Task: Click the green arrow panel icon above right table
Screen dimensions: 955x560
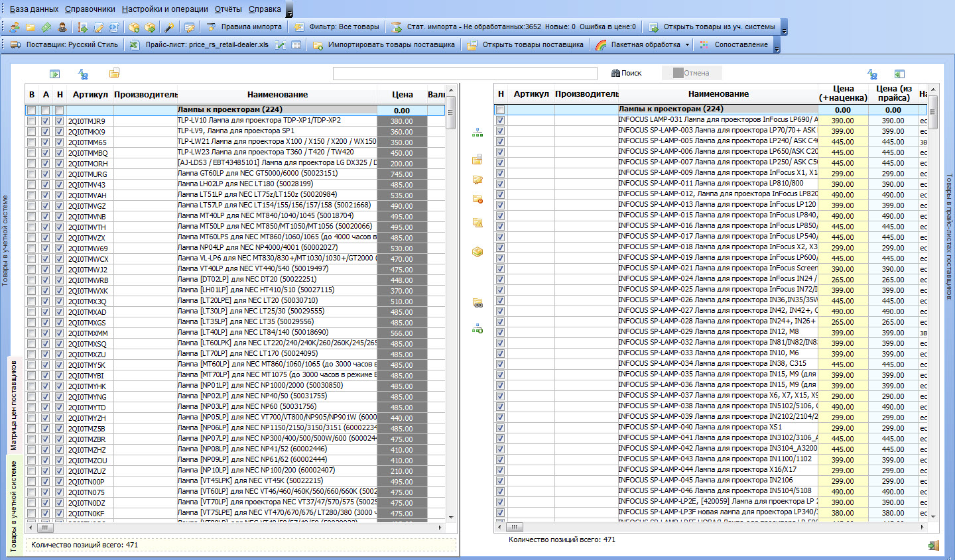Action: [x=899, y=74]
